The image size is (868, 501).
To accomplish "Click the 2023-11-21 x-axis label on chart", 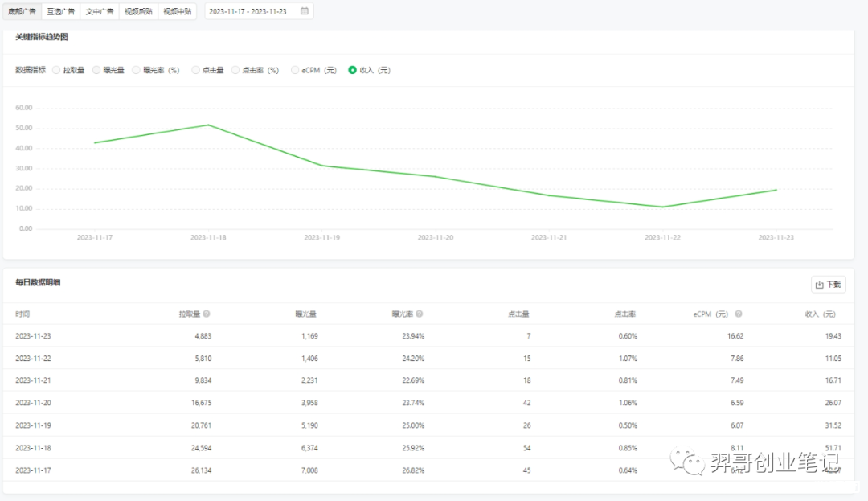I will coord(549,237).
